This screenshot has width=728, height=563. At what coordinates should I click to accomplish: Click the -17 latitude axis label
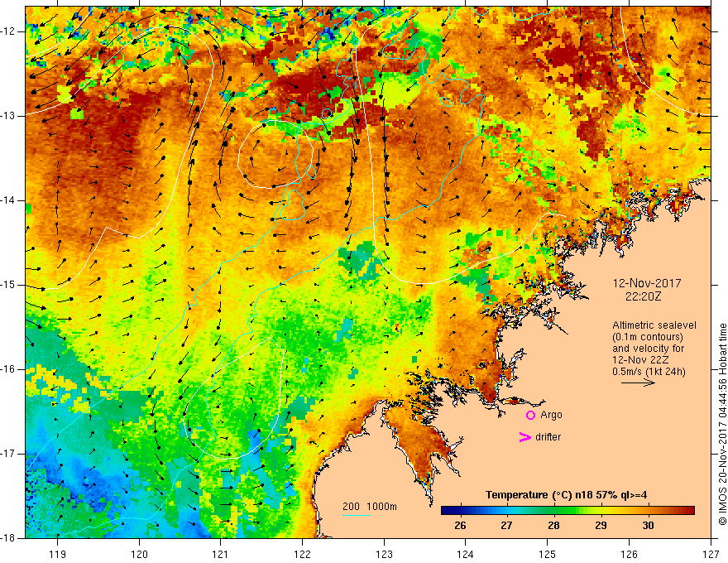(8, 454)
